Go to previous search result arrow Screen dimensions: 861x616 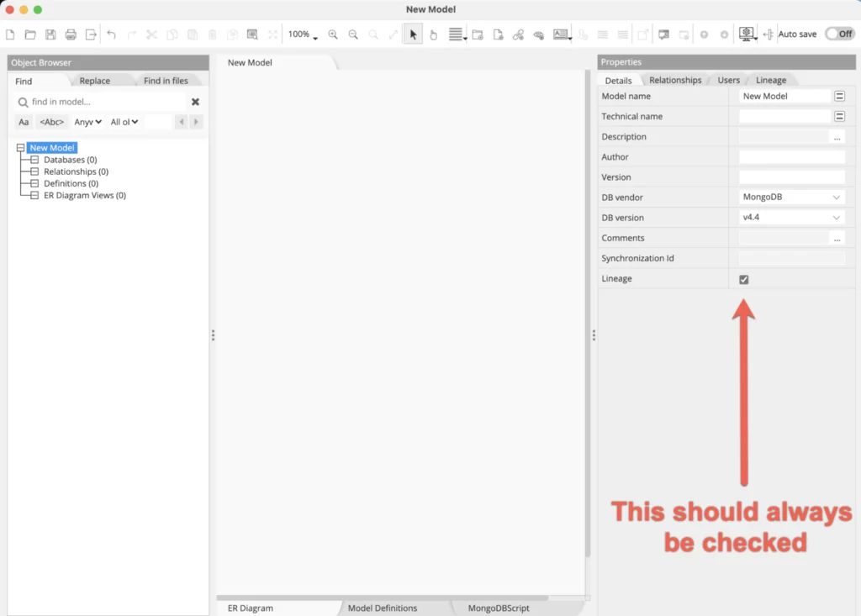coord(182,122)
